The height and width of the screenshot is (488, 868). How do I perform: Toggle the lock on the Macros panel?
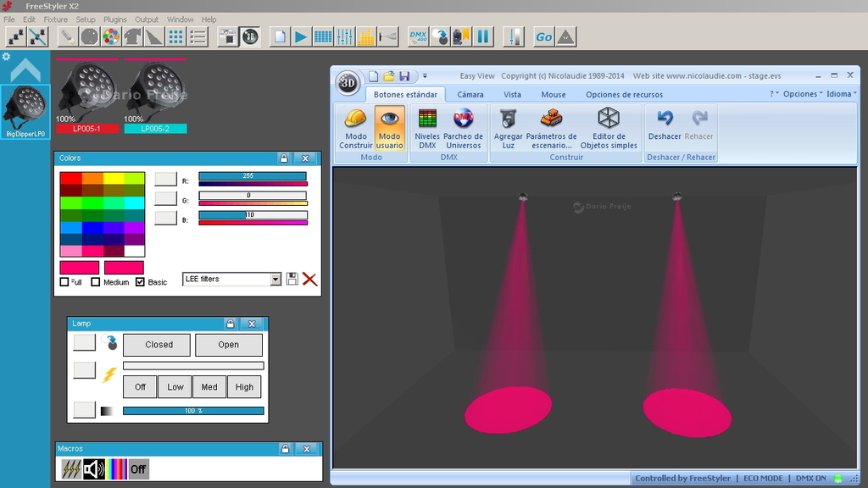[285, 449]
